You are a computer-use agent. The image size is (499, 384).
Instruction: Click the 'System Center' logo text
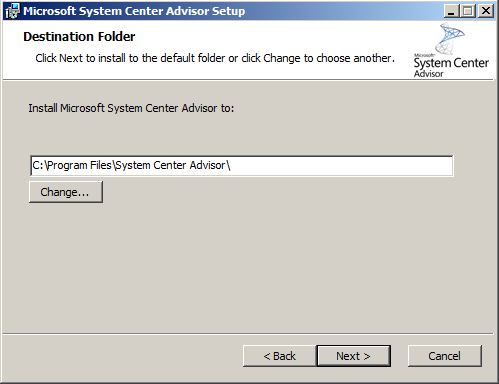pyautogui.click(x=451, y=63)
